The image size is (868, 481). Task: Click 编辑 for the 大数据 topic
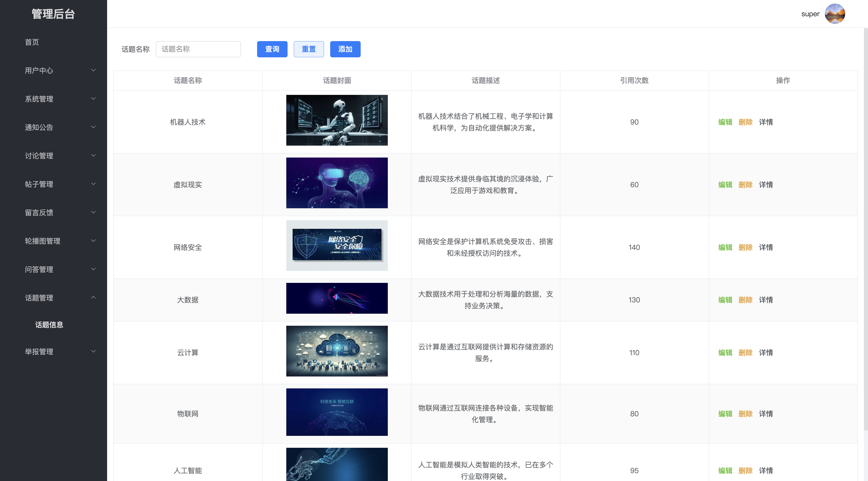(725, 300)
